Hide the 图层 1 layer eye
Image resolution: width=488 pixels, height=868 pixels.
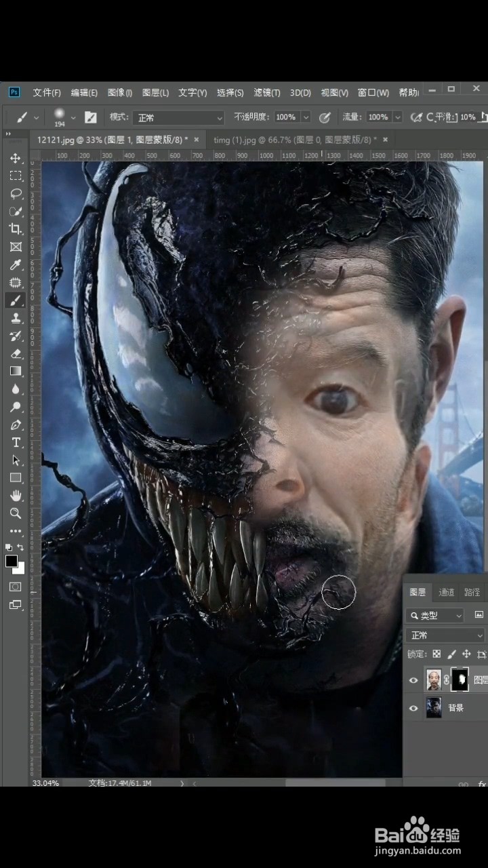pos(413,679)
